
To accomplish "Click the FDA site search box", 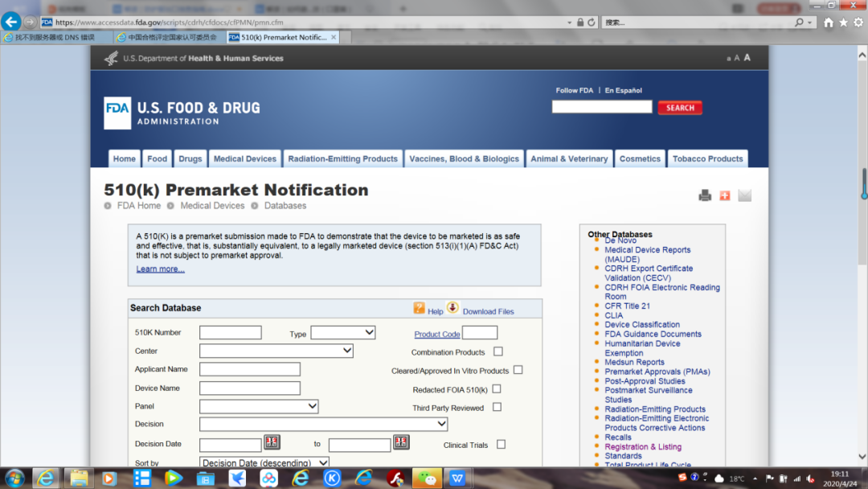I will (x=602, y=107).
